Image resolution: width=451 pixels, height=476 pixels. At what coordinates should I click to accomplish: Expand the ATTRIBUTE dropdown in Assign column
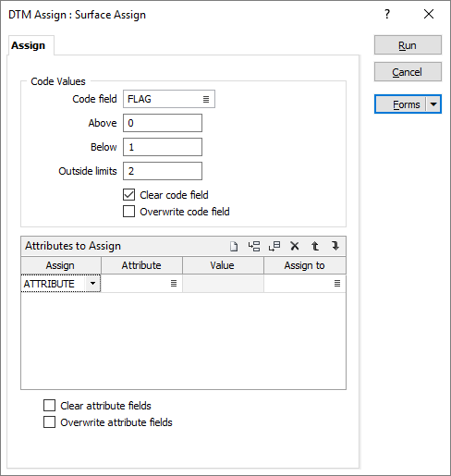[92, 284]
